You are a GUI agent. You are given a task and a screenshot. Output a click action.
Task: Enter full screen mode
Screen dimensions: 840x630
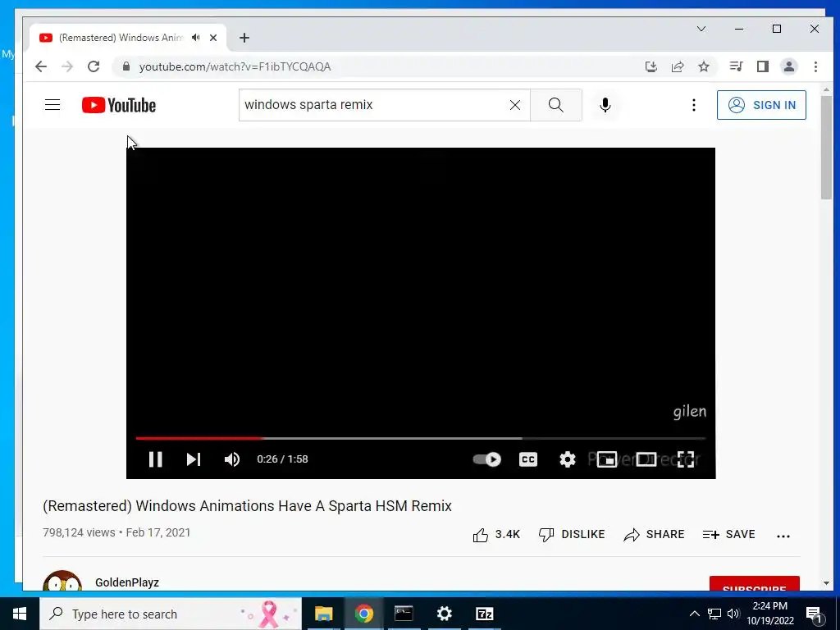(x=686, y=459)
